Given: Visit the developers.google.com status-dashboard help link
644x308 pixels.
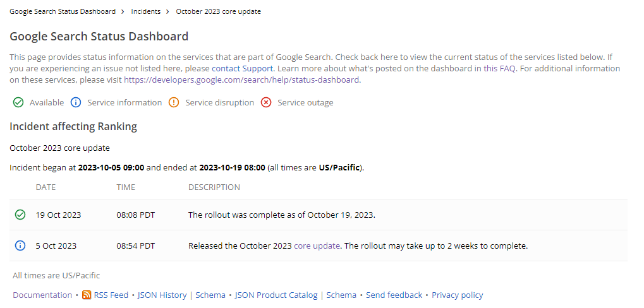Looking at the screenshot, I should 241,80.
